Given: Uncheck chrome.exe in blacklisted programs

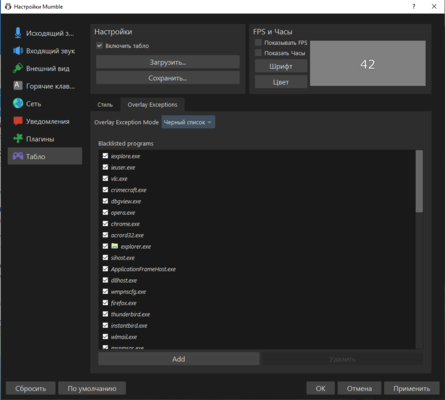Looking at the screenshot, I should pos(105,224).
